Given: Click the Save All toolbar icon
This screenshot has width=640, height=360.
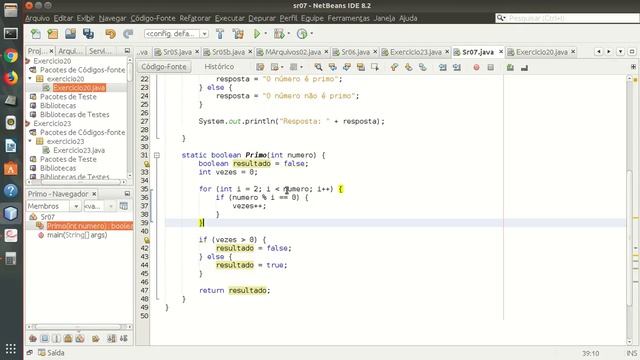Looking at the screenshot, I should click(88, 34).
